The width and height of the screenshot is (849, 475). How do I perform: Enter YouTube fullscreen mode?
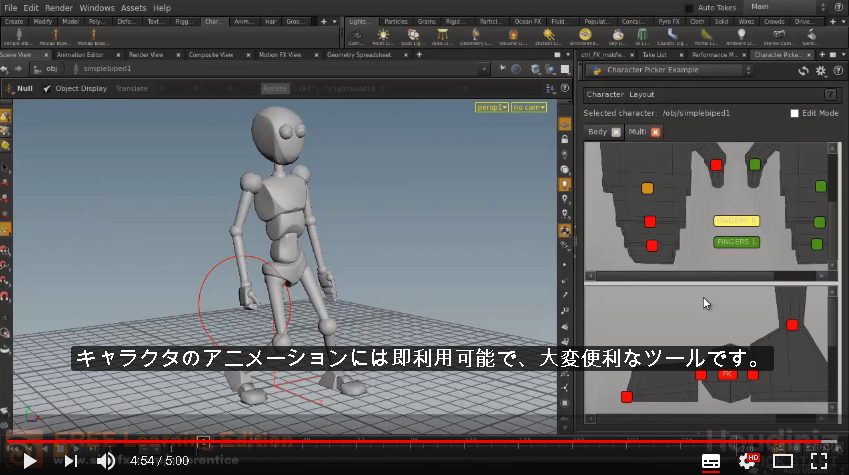point(819,461)
